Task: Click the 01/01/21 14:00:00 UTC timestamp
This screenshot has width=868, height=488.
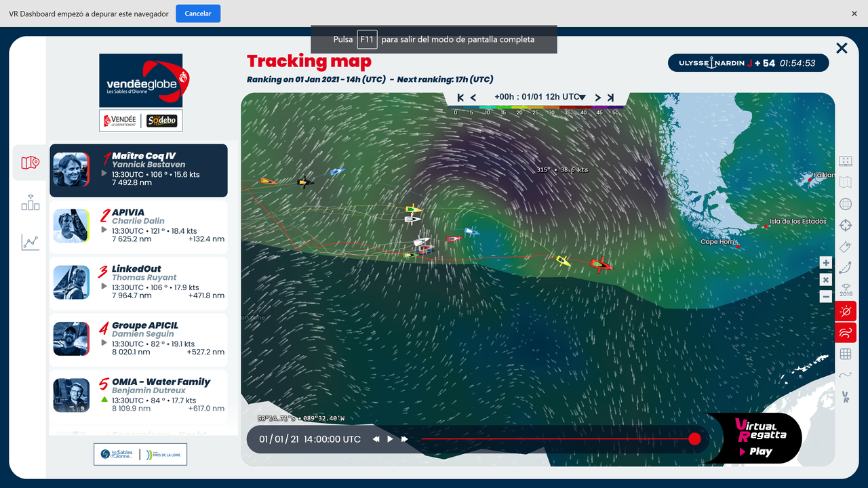Action: 310,439
